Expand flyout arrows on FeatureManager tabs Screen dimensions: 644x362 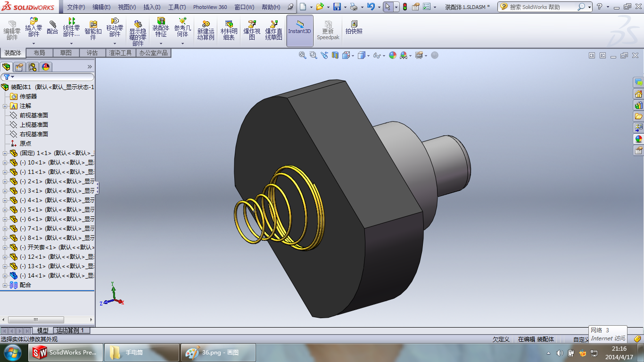pos(90,66)
